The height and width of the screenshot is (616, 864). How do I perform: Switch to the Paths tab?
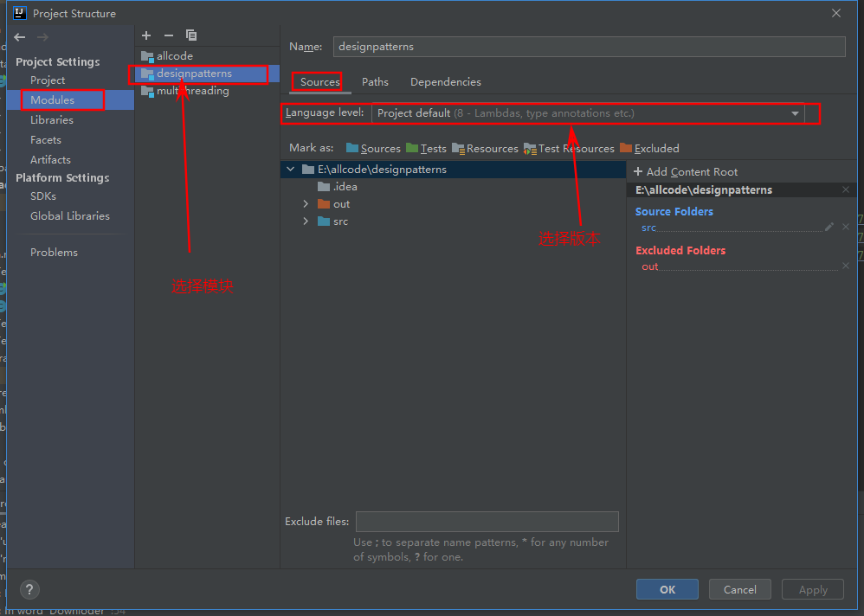click(x=375, y=82)
